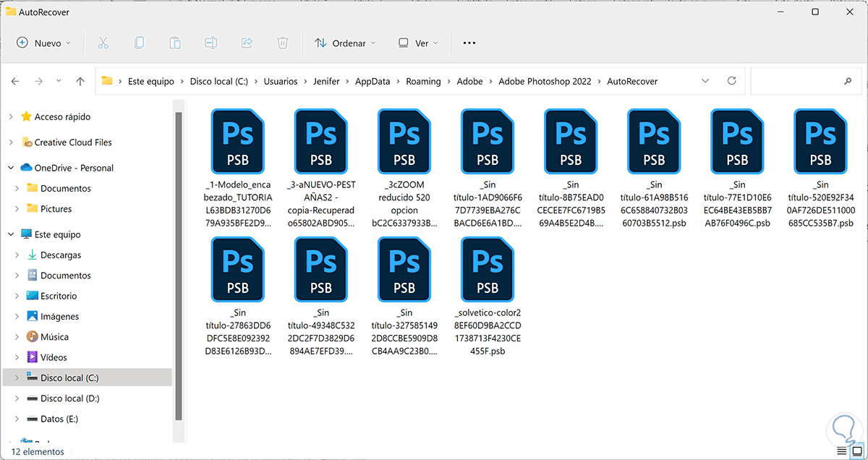Viewport: 868px width, 460px height.
Task: Open Creative Cloud Files in sidebar
Action: [73, 142]
